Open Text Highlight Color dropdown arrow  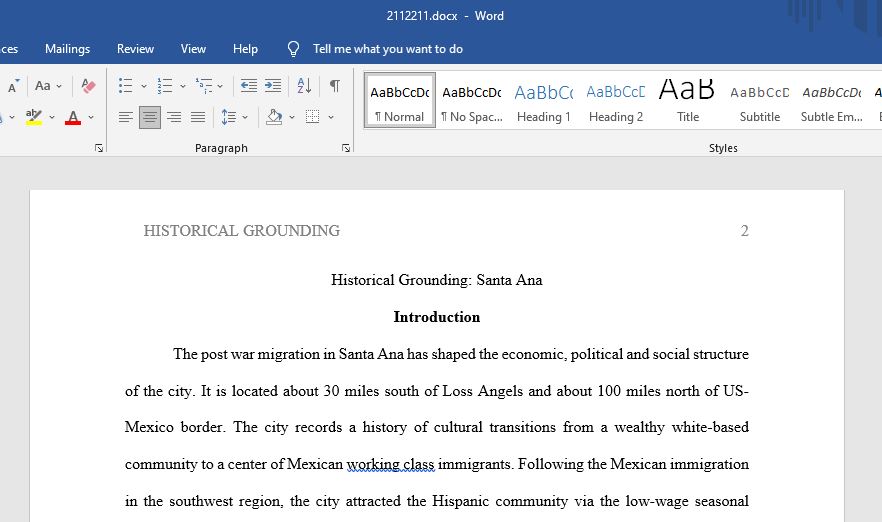(x=52, y=117)
